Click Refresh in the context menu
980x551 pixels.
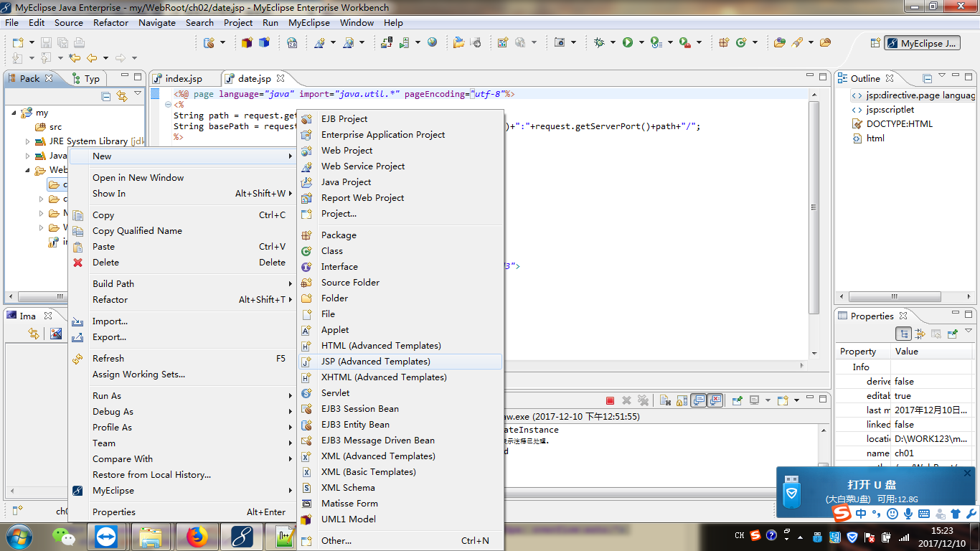(182, 359)
